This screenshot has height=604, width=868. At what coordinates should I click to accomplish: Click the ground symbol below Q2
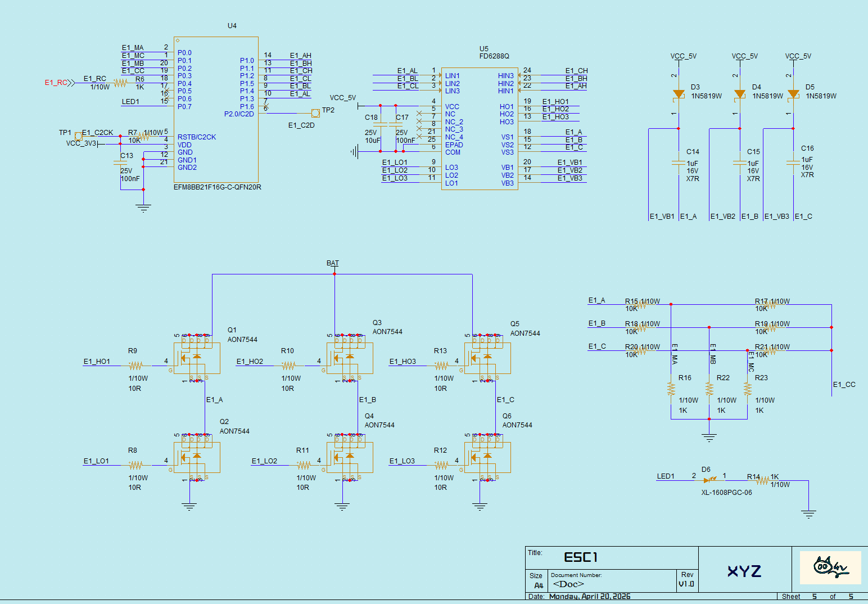point(189,506)
